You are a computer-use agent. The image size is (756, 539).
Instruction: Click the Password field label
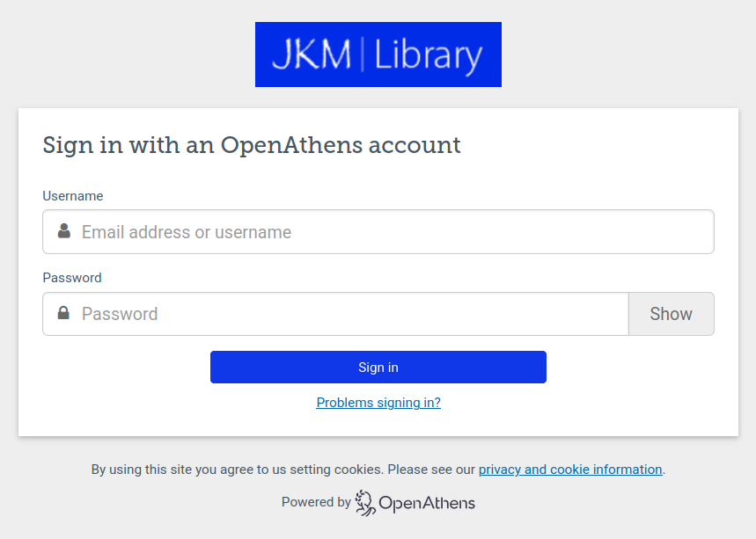click(x=71, y=277)
